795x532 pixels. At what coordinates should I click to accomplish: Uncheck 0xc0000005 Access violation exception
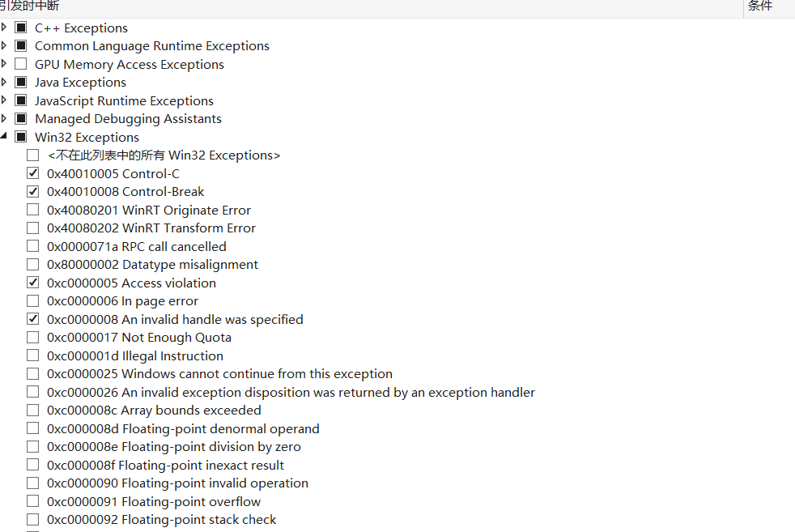(33, 283)
